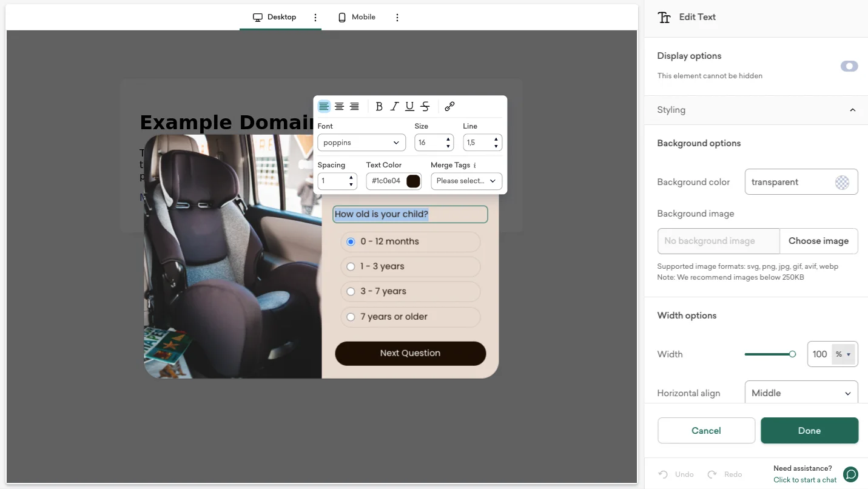Click the Cancel button
This screenshot has height=489, width=868.
706,431
